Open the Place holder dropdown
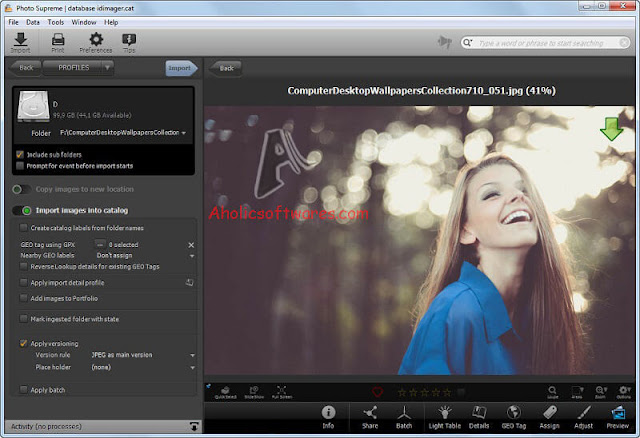The width and height of the screenshot is (640, 438). (x=193, y=368)
